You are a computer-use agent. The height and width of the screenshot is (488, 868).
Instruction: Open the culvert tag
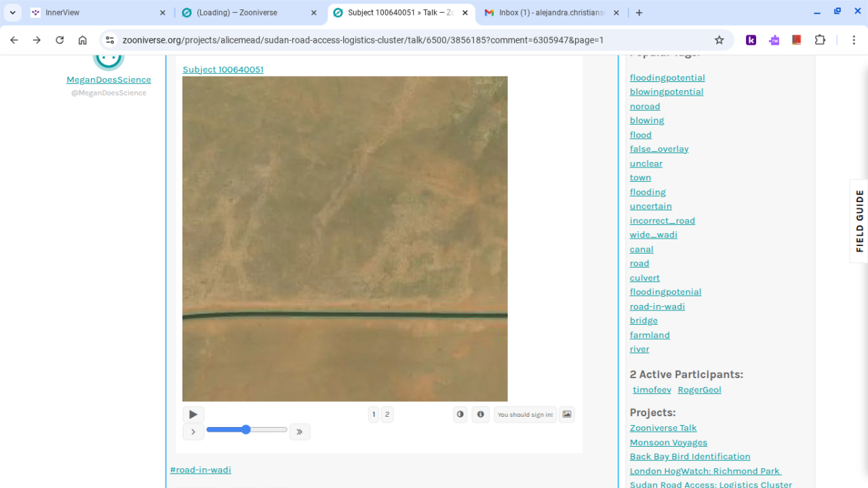[x=645, y=277]
